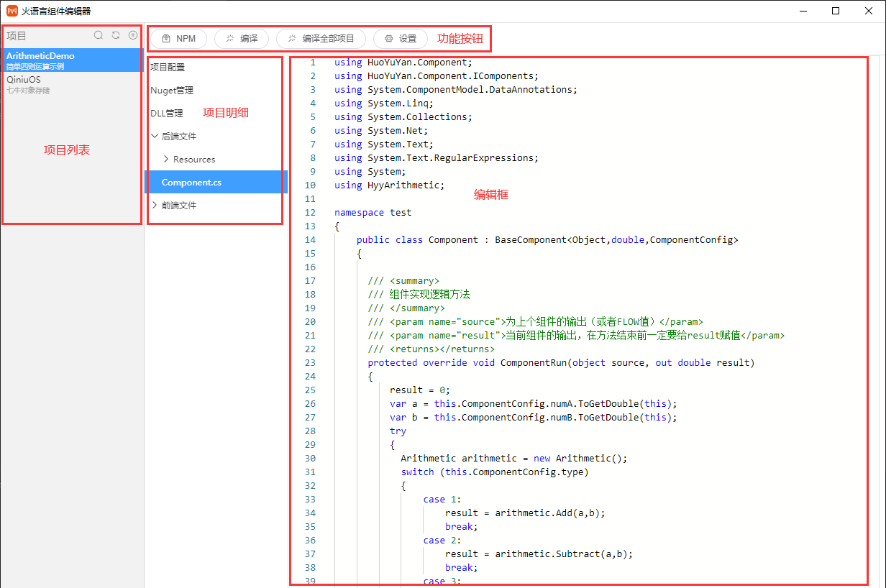886x588 pixels.
Task: Open the NPM button
Action: coord(178,39)
